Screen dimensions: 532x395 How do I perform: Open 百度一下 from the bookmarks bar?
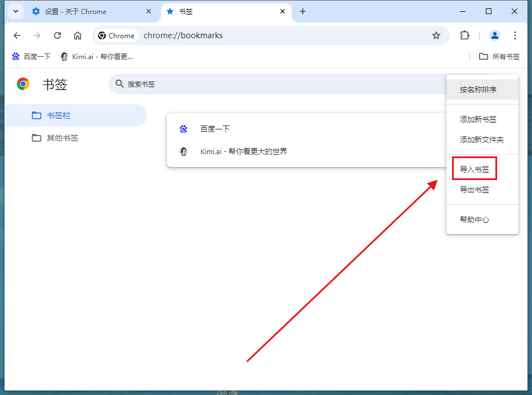point(31,57)
